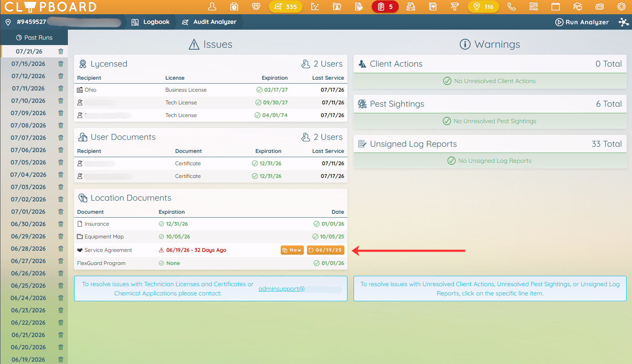Image resolution: width=632 pixels, height=364 pixels.
Task: Delete the 06/30/2026 past run
Action: point(61,224)
